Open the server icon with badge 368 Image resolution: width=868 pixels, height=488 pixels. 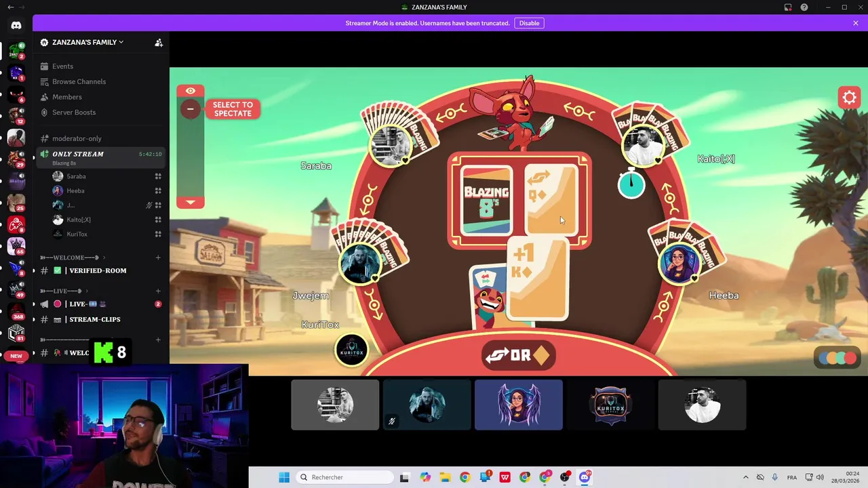[x=16, y=311]
